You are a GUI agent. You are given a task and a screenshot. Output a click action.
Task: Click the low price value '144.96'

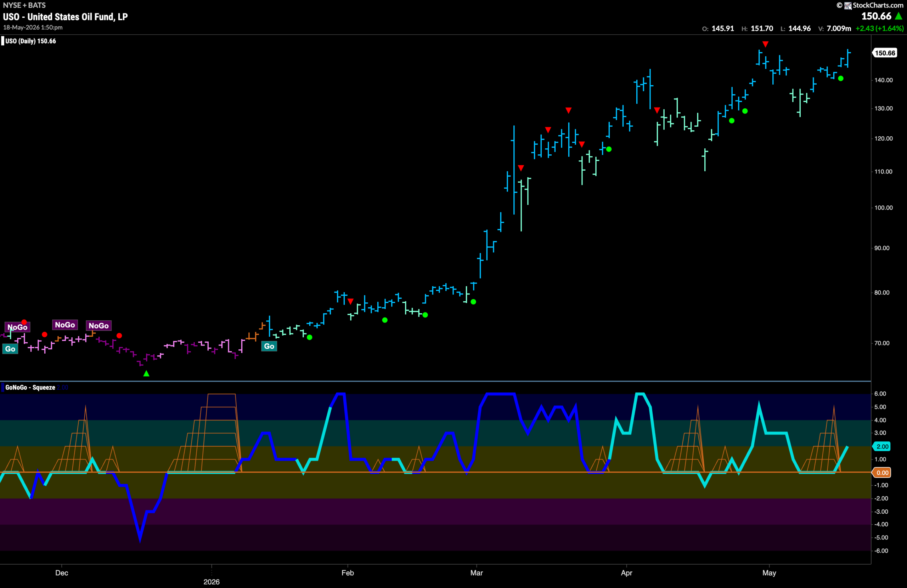[x=799, y=29]
